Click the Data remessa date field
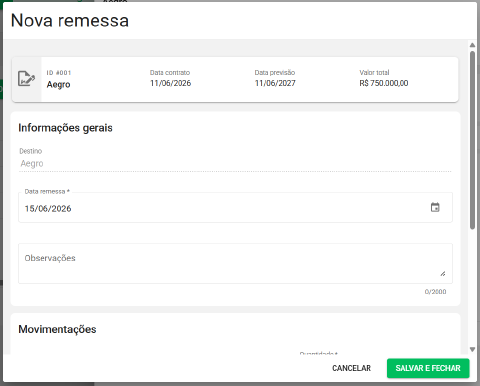Image resolution: width=480 pixels, height=386 pixels. [235, 207]
